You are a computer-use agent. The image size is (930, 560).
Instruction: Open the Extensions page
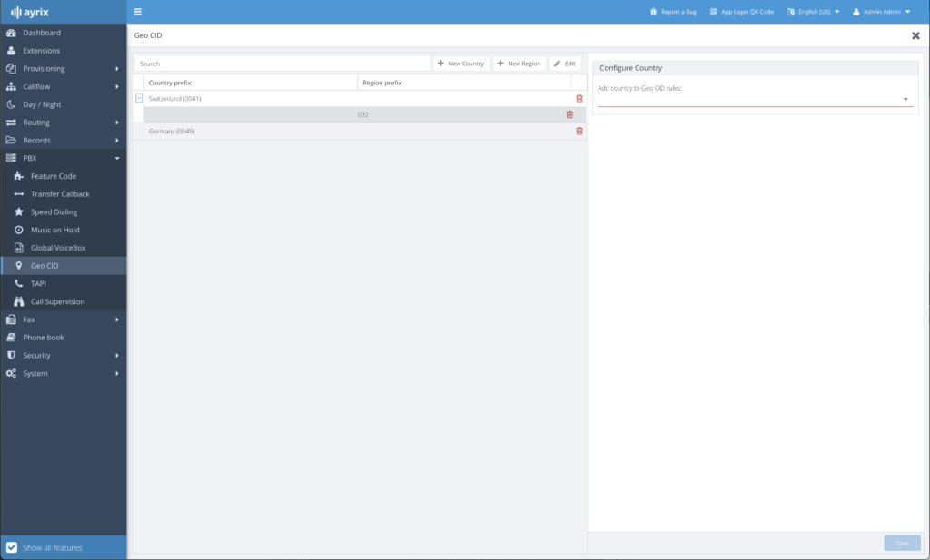(x=41, y=50)
